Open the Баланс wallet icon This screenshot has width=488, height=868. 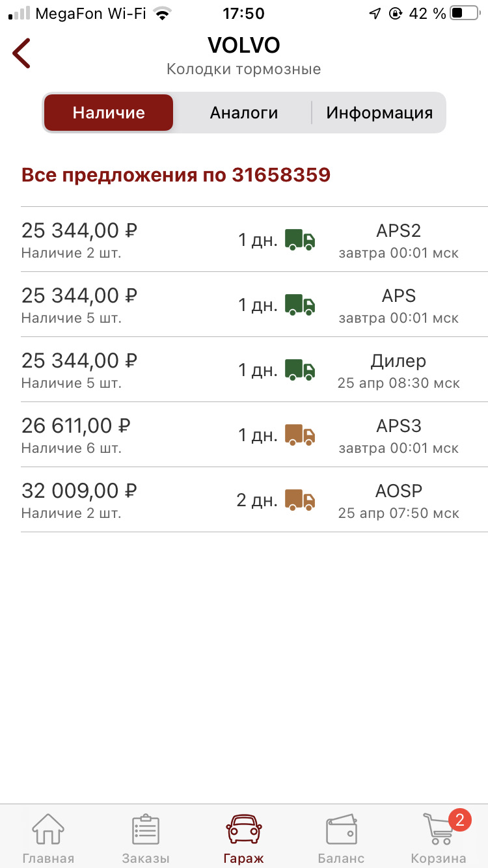[342, 830]
